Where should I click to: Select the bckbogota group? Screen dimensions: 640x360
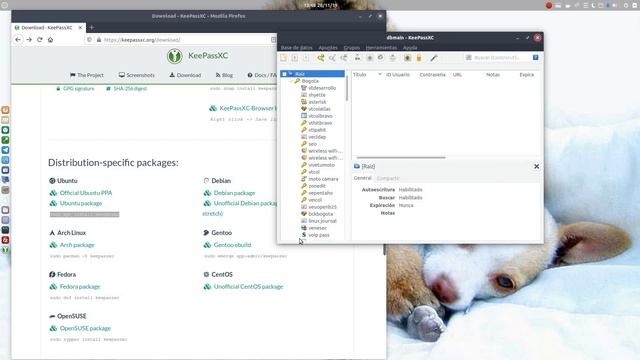(320, 214)
